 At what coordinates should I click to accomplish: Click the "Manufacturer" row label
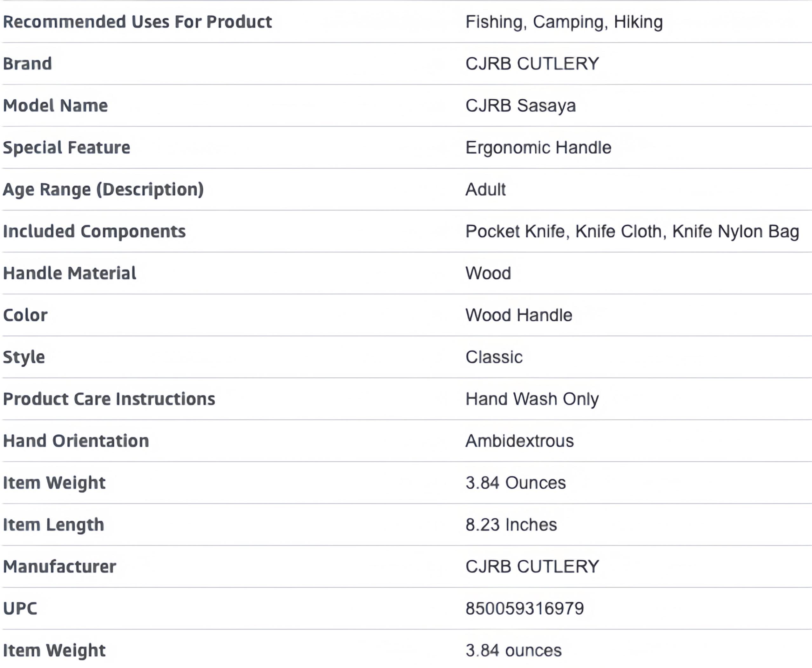tap(60, 567)
